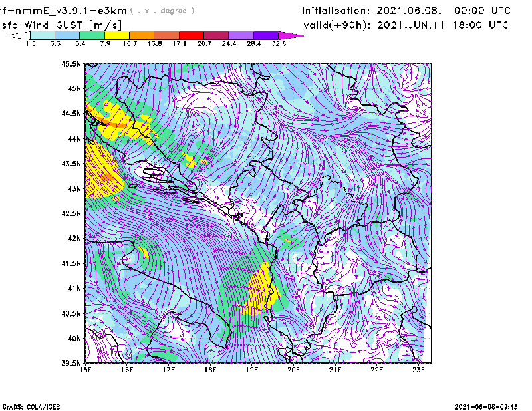532x411 pixels.
Task: Click the red 17.1–20.7 legend swatch
Action: point(192,35)
